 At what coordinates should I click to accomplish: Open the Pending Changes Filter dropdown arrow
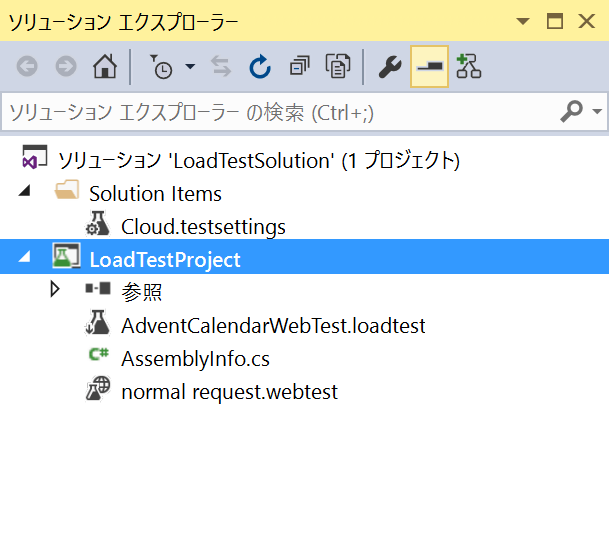[190, 66]
